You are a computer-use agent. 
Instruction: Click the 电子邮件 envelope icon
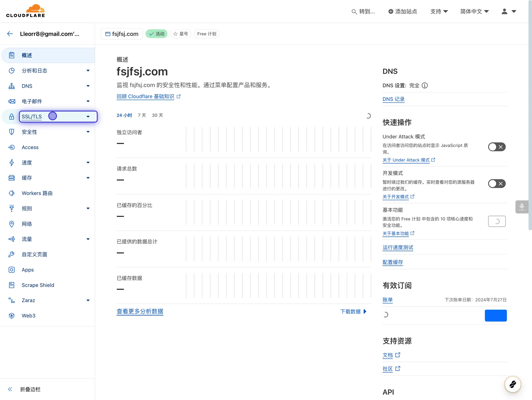pyautogui.click(x=12, y=101)
